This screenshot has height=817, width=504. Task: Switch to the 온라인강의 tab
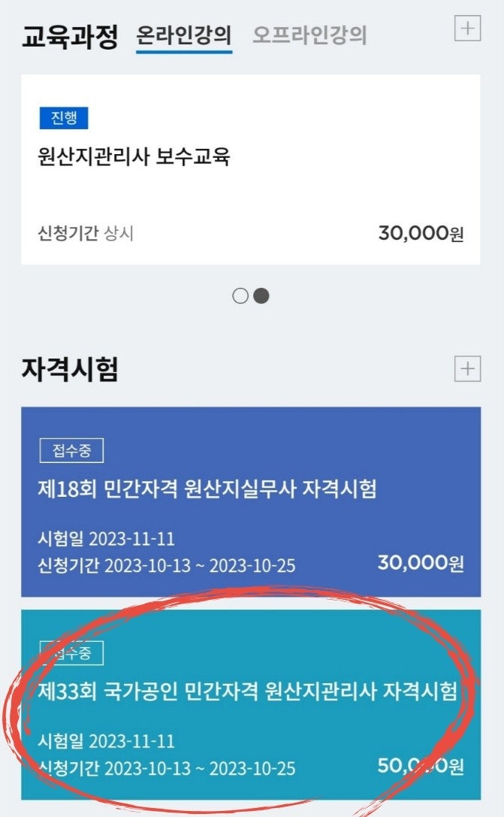184,35
